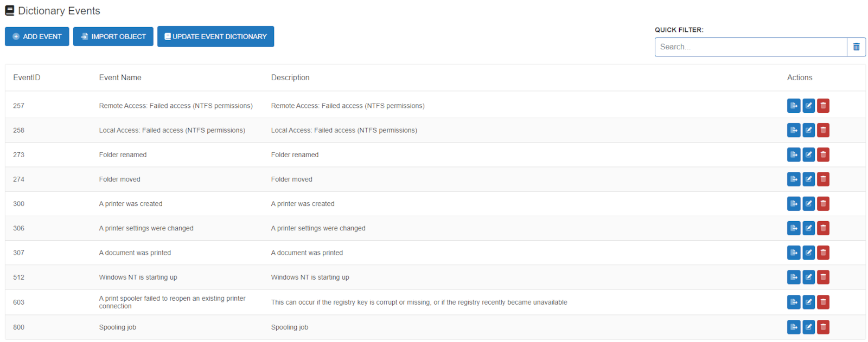868x342 pixels.
Task: Sort by the EventID column header
Action: coord(27,78)
